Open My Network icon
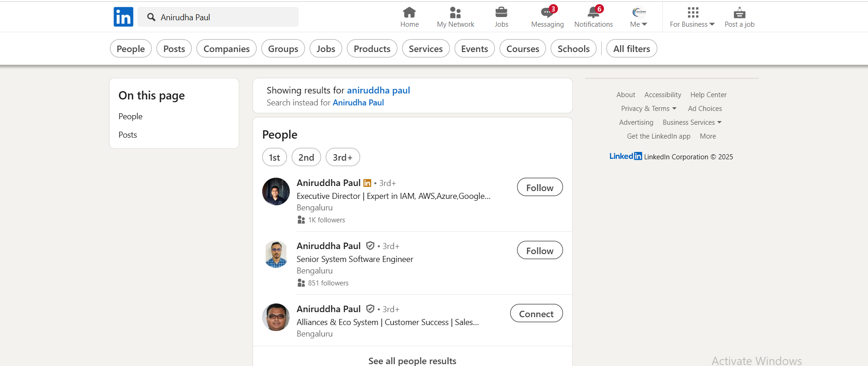Screen dimensions: 868x366 pos(455,12)
